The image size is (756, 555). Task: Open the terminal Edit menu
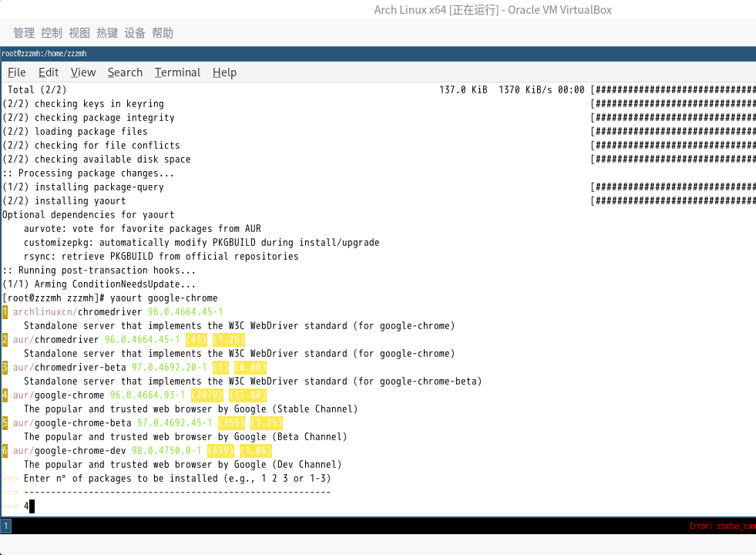click(49, 72)
